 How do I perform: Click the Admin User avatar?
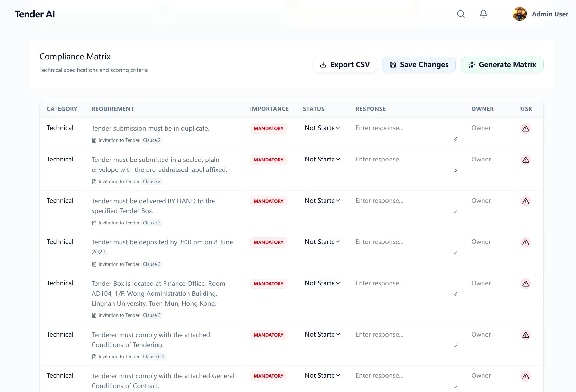tap(520, 14)
